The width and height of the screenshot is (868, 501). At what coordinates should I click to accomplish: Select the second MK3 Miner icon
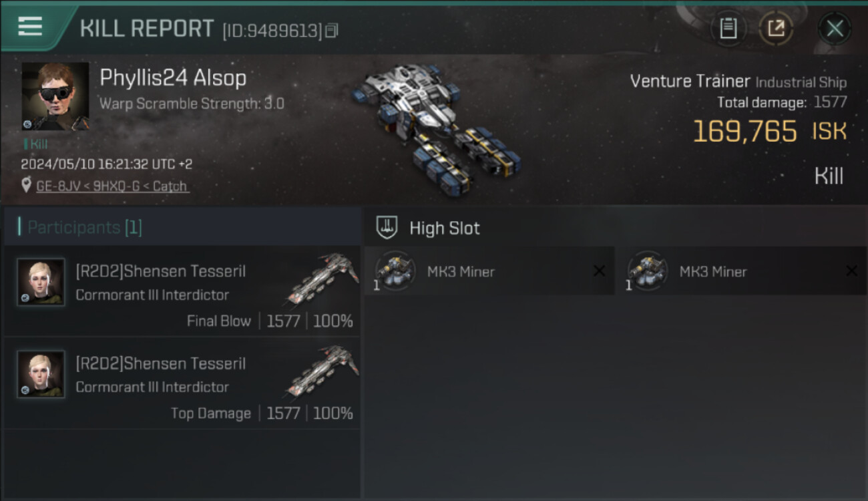click(648, 271)
